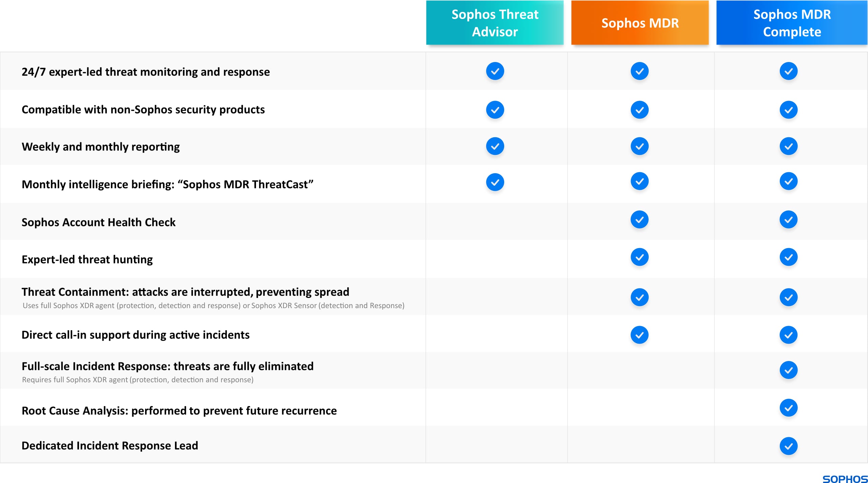
Task: Click Threat Advisor checkmark for non-Sophos compatibility
Action: tap(495, 110)
